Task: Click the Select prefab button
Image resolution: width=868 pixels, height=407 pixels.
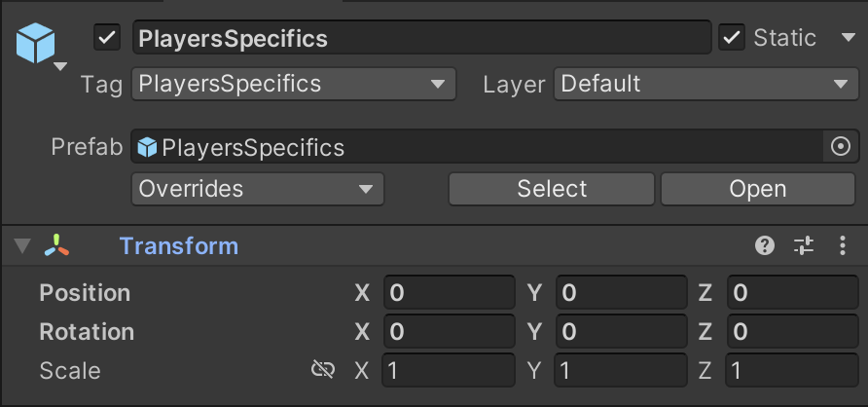Action: 552,189
